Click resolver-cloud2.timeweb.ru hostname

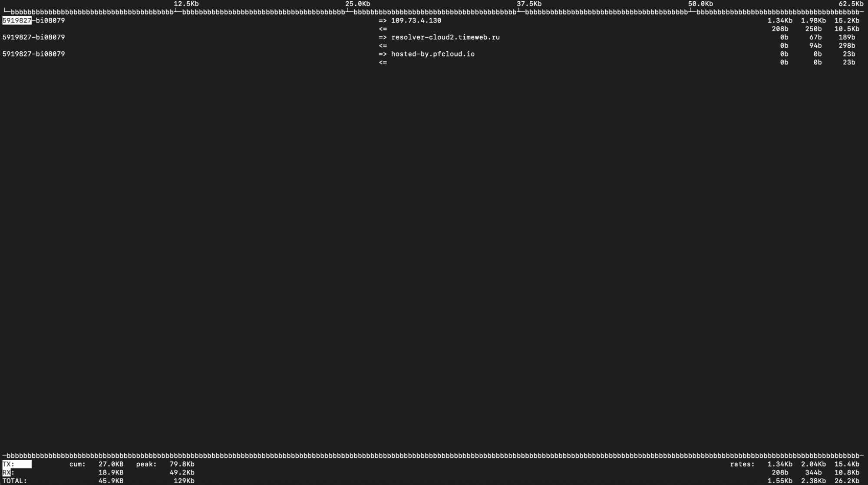coord(445,37)
